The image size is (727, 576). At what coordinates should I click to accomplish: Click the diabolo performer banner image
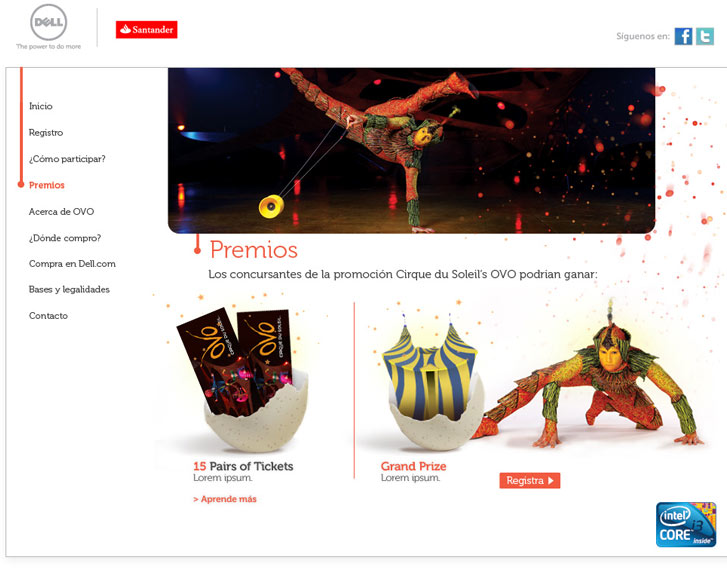(412, 150)
